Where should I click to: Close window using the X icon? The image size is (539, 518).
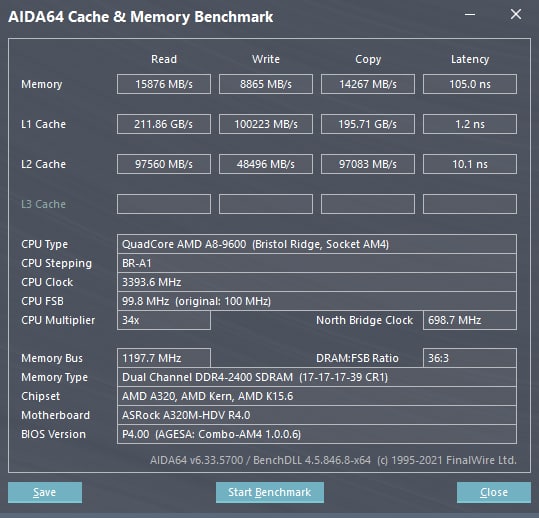coord(516,14)
